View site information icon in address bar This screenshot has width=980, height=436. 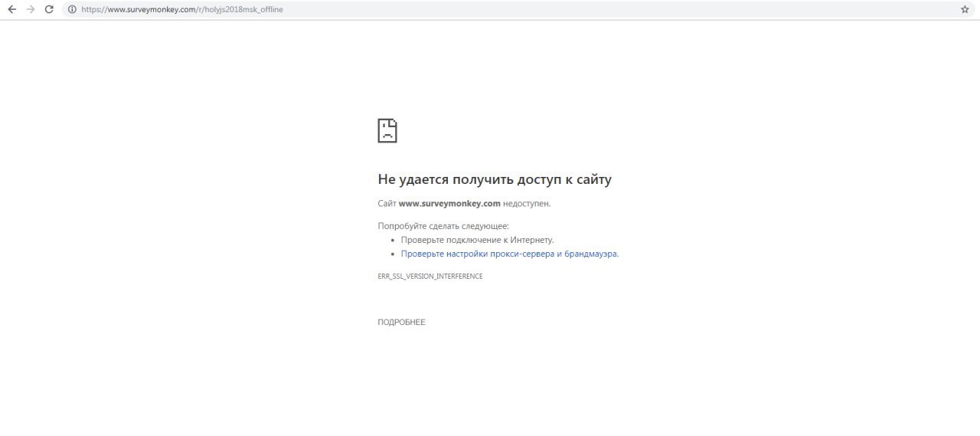pos(72,9)
